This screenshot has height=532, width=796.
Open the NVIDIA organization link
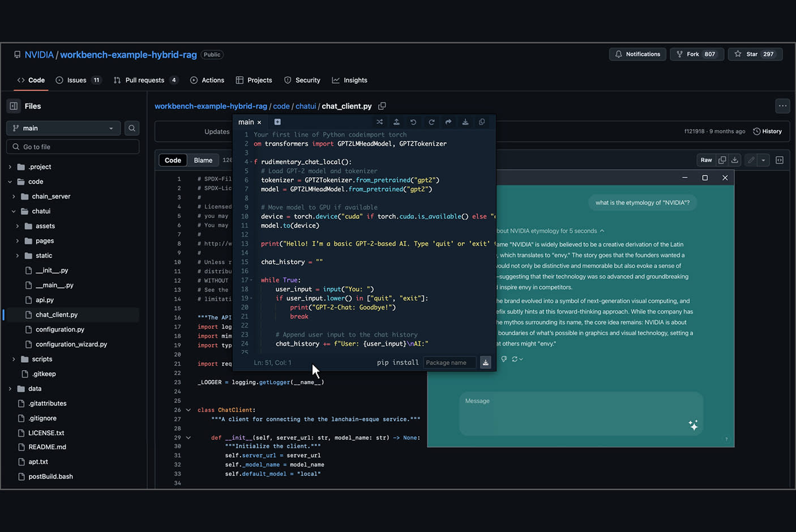point(39,55)
